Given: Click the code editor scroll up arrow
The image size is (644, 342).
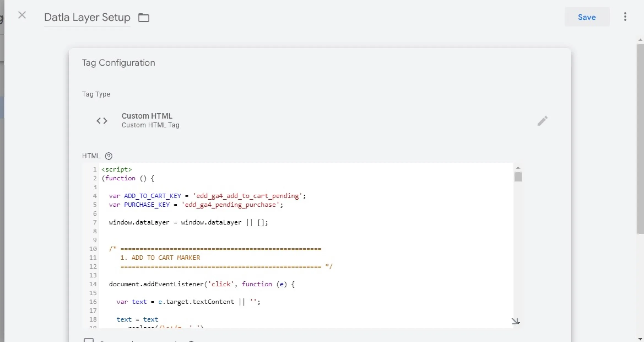Looking at the screenshot, I should [x=518, y=168].
